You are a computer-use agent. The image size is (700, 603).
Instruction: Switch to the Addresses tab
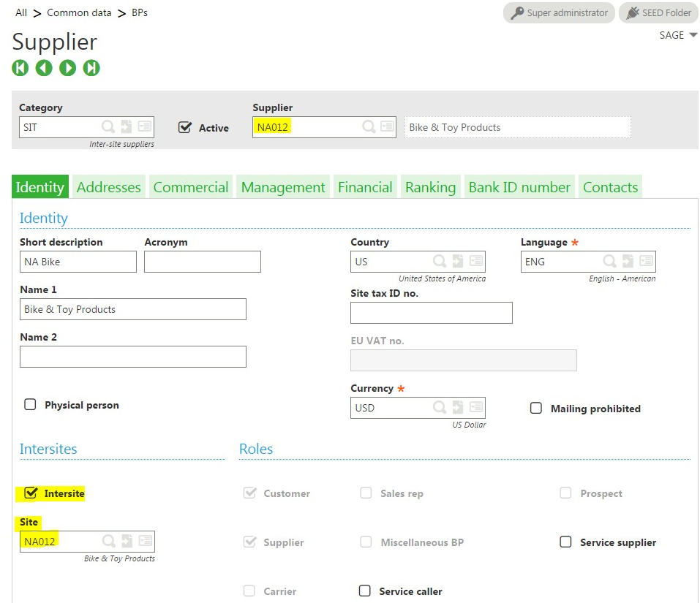tap(108, 186)
